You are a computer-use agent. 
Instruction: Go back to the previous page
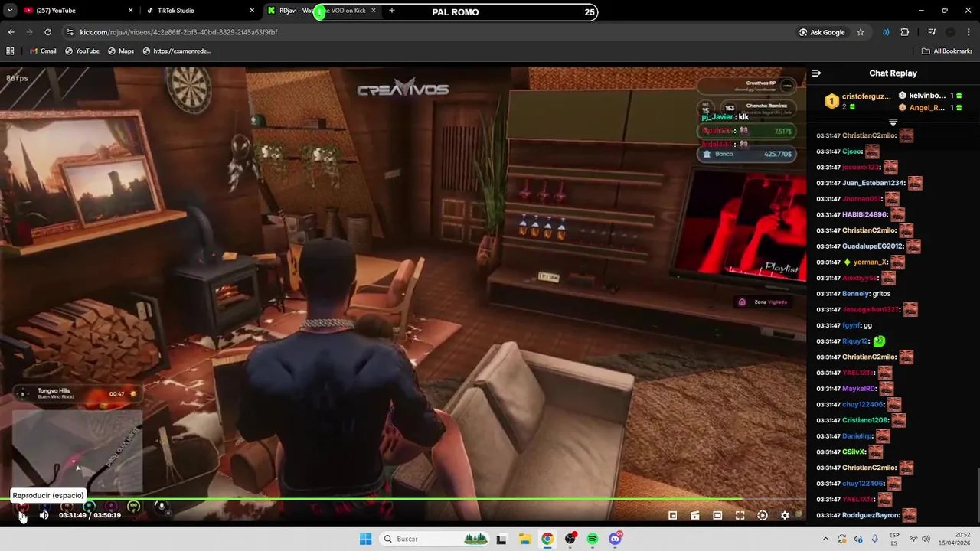(x=11, y=32)
